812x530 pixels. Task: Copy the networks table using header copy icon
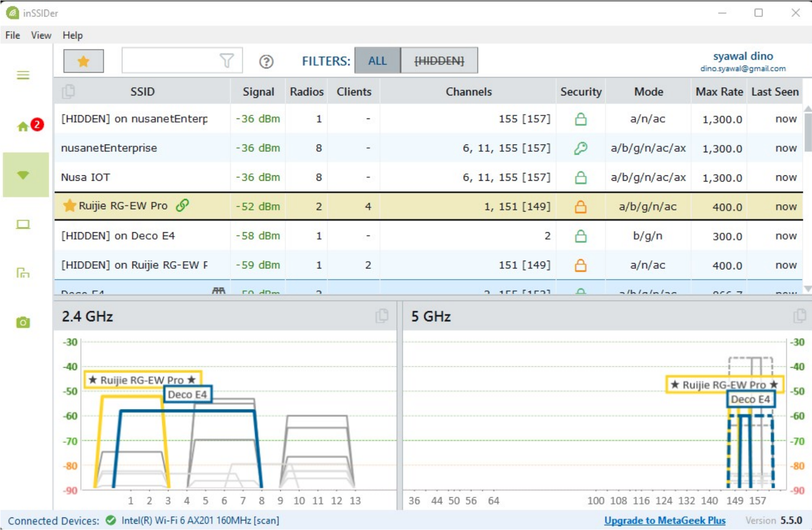(x=68, y=91)
